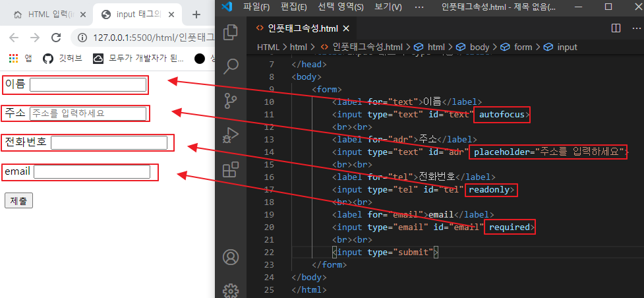644x298 pixels.
Task: Open the Source Control panel icon
Action: [231, 101]
